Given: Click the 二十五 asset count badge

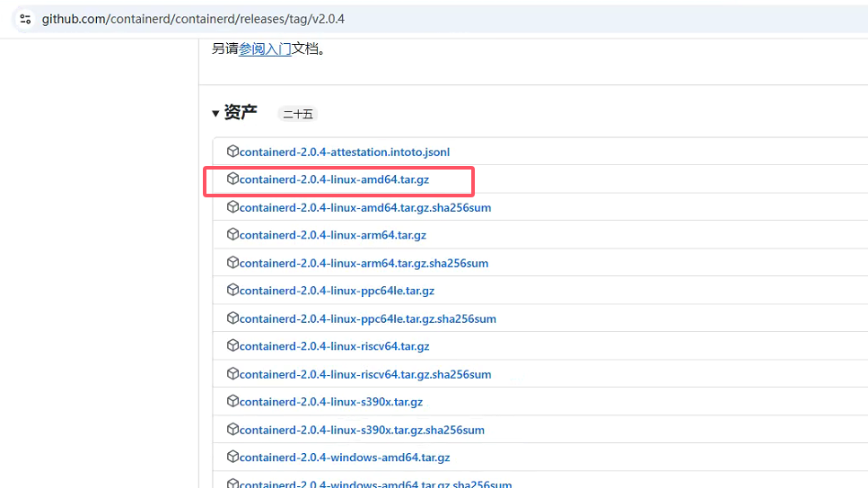Looking at the screenshot, I should point(298,114).
